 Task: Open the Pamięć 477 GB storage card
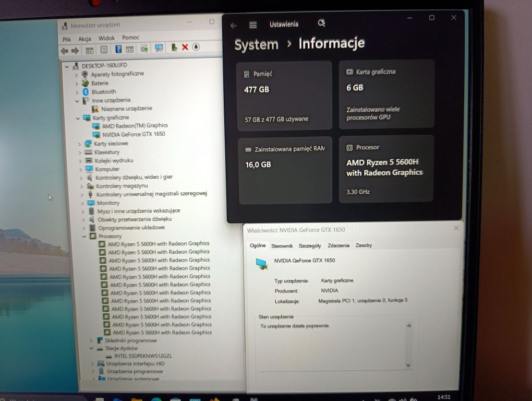tap(284, 96)
